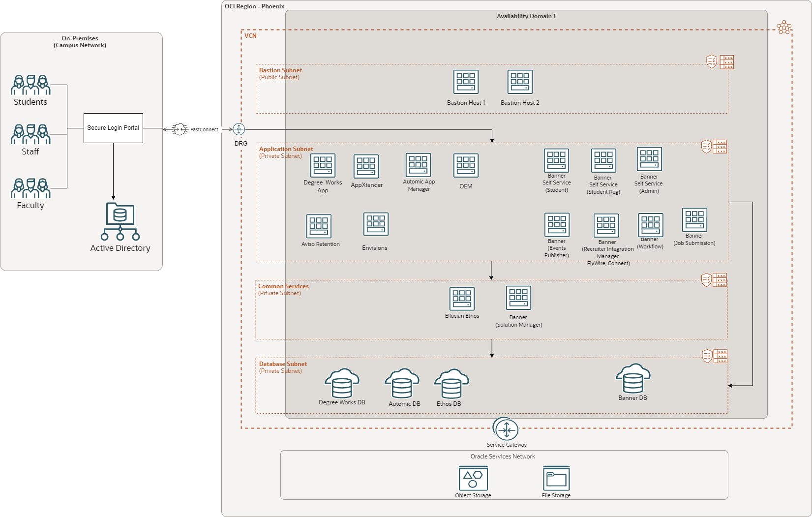Click the 'VCN' label
The image size is (812, 517).
(x=250, y=36)
